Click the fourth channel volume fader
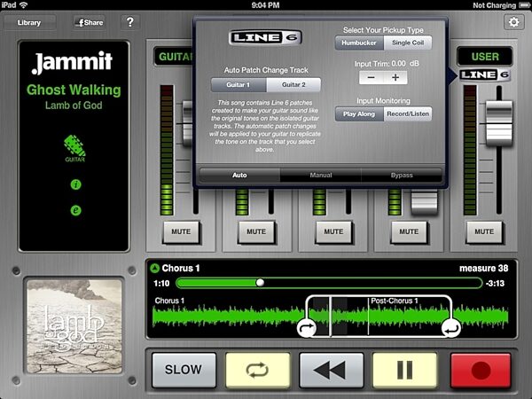This screenshot has width=532, height=399. coord(424,202)
